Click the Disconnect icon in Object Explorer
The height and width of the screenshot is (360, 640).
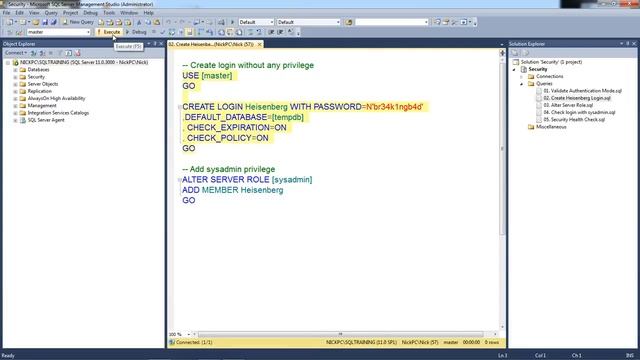(x=42, y=53)
